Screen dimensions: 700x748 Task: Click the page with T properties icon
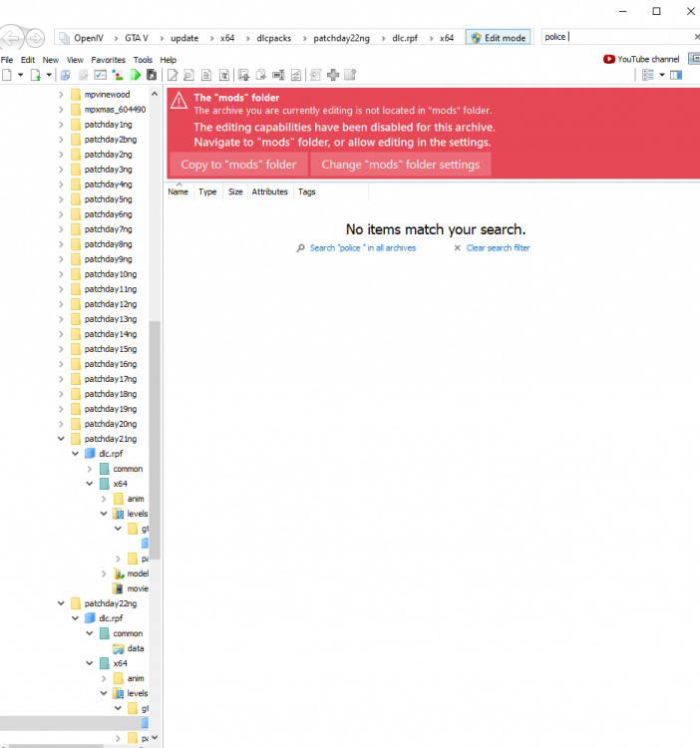tap(224, 75)
